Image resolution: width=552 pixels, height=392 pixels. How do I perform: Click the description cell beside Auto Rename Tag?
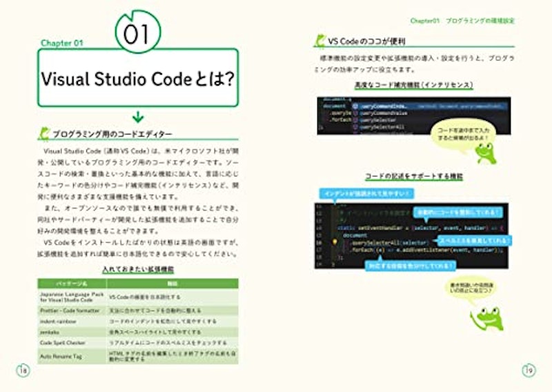[x=172, y=356]
